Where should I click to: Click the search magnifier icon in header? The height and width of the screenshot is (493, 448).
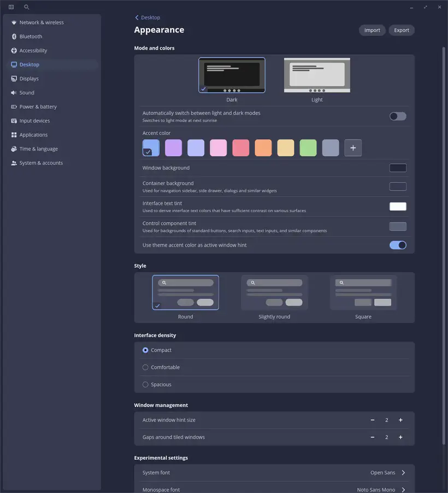pos(27,7)
